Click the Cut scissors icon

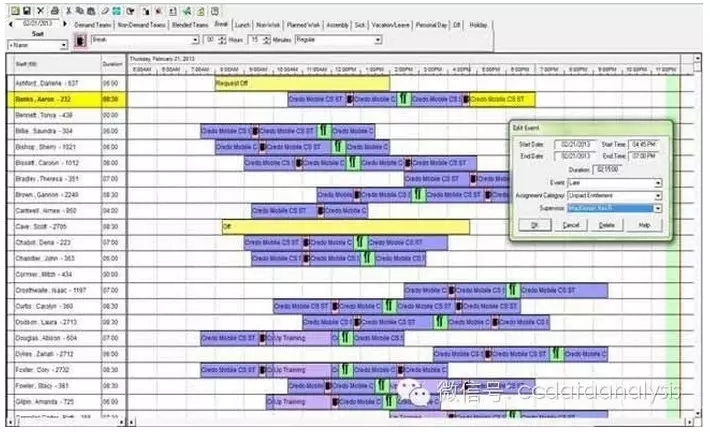click(69, 10)
